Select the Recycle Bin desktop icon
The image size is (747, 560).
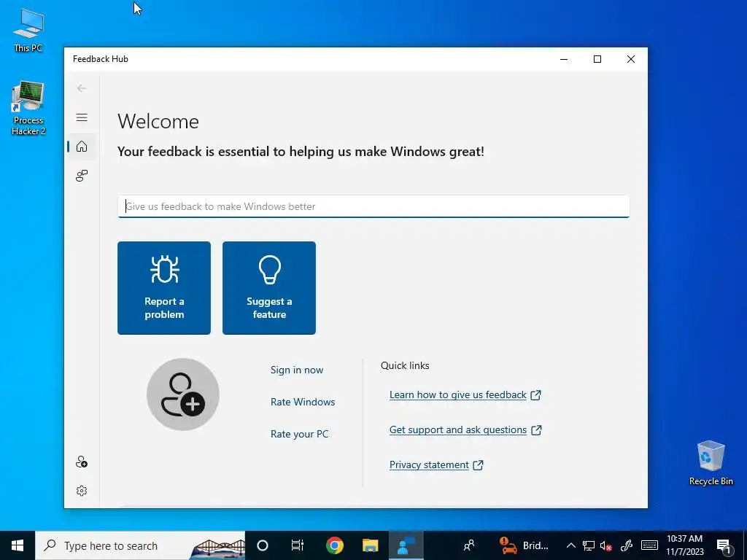711,463
